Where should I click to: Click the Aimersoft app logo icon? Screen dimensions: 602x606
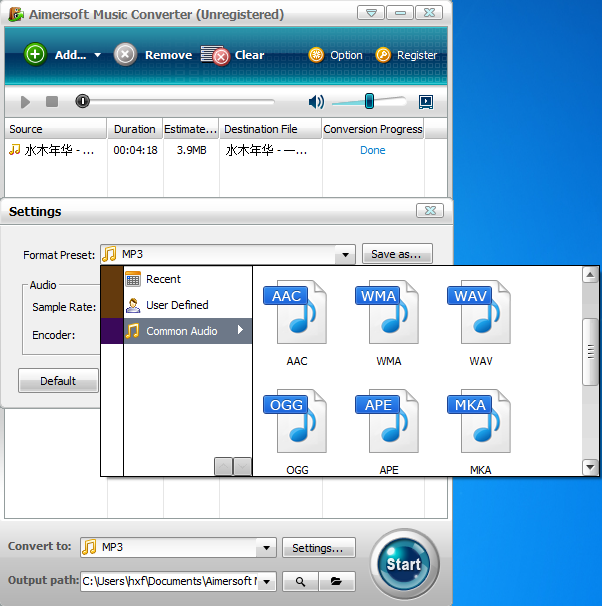point(16,14)
